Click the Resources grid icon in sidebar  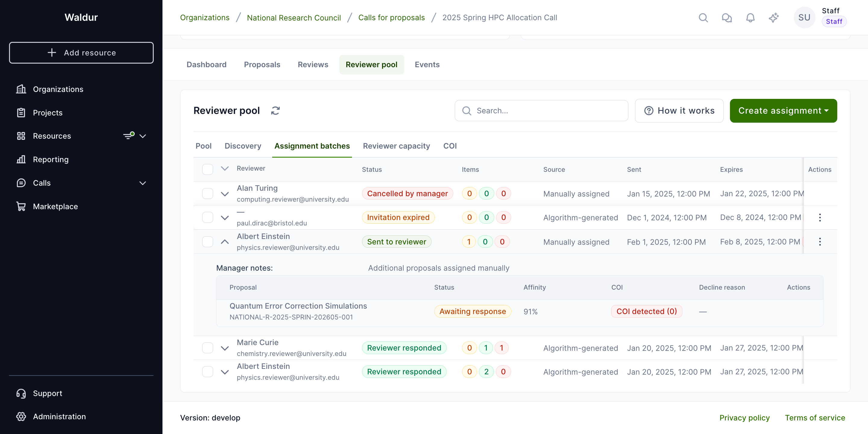(21, 136)
